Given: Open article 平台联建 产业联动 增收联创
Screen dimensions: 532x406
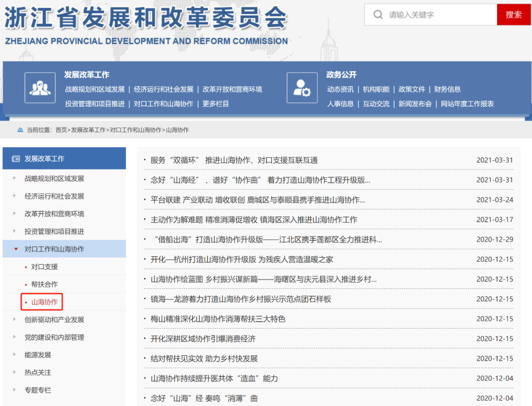Looking at the screenshot, I should coord(258,200).
